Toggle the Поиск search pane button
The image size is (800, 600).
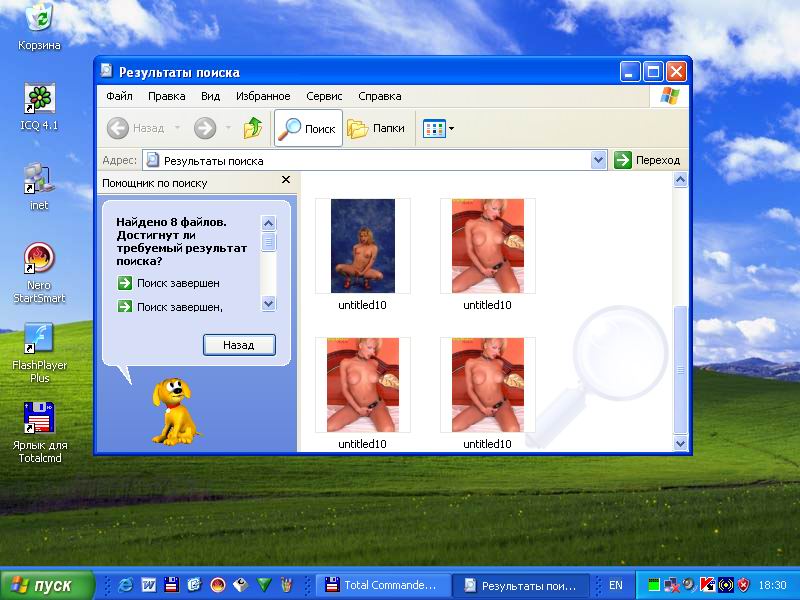pyautogui.click(x=308, y=128)
